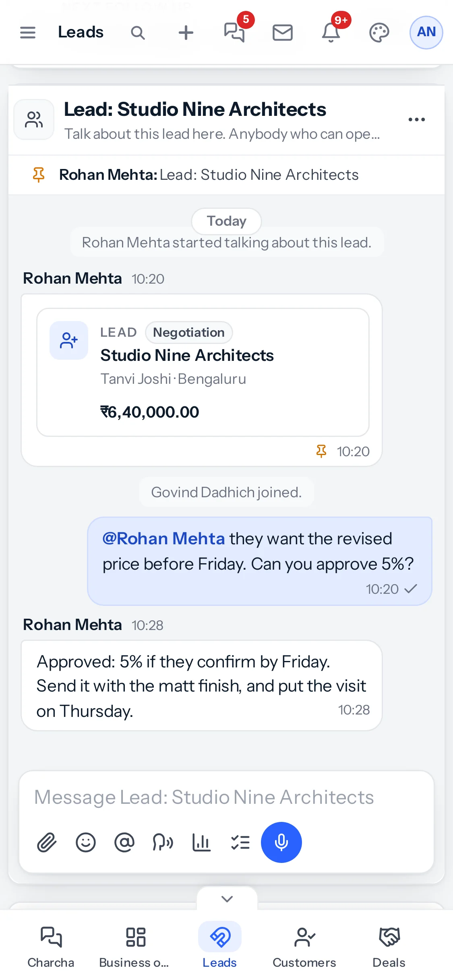
Task: Click the Negotiation stage badge
Action: pyautogui.click(x=189, y=332)
